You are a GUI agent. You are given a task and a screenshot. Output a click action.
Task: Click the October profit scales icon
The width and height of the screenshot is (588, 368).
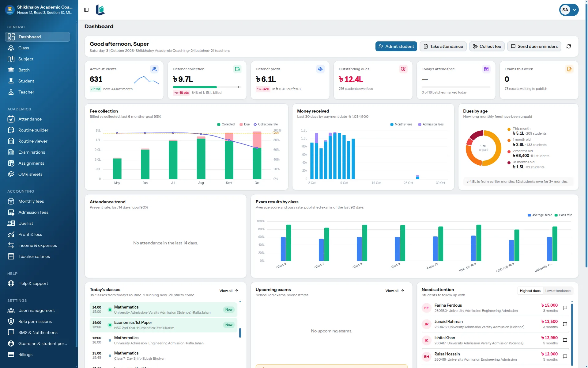click(x=320, y=69)
